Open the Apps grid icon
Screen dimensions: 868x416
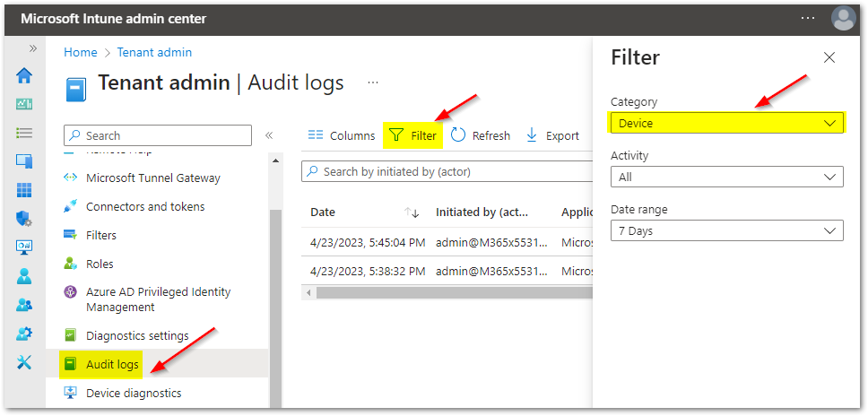point(24,190)
